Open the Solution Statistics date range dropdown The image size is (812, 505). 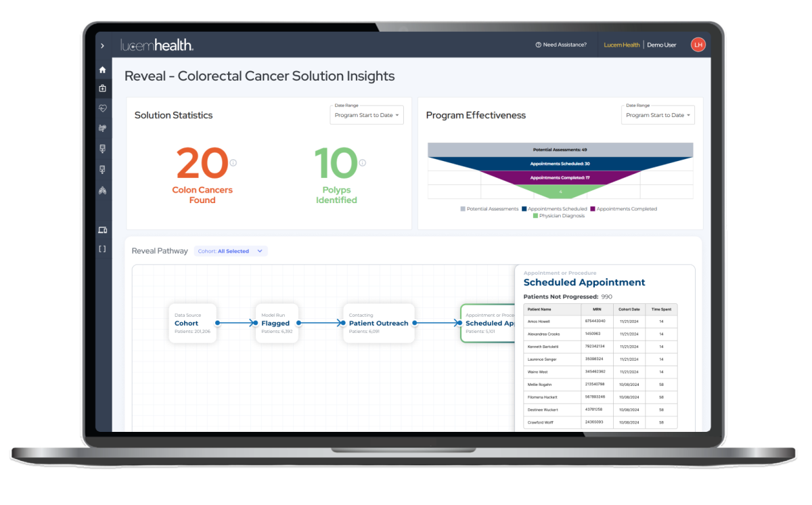point(366,115)
